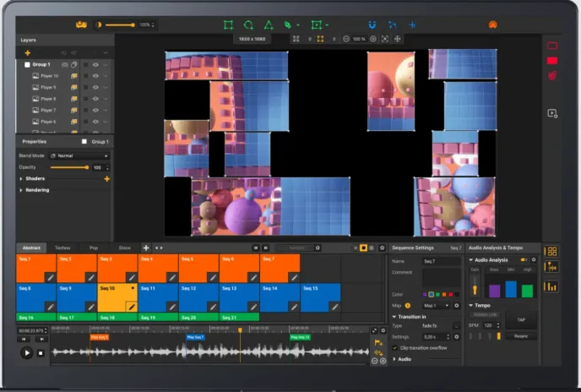The width and height of the screenshot is (581, 392).
Task: Adjust the Opacity slider handle
Action: 87,167
